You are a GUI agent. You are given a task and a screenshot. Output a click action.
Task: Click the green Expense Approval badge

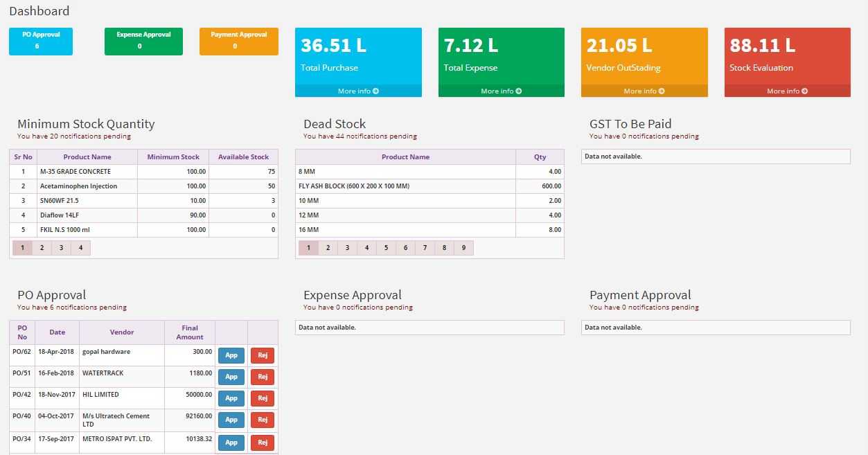[x=143, y=41]
